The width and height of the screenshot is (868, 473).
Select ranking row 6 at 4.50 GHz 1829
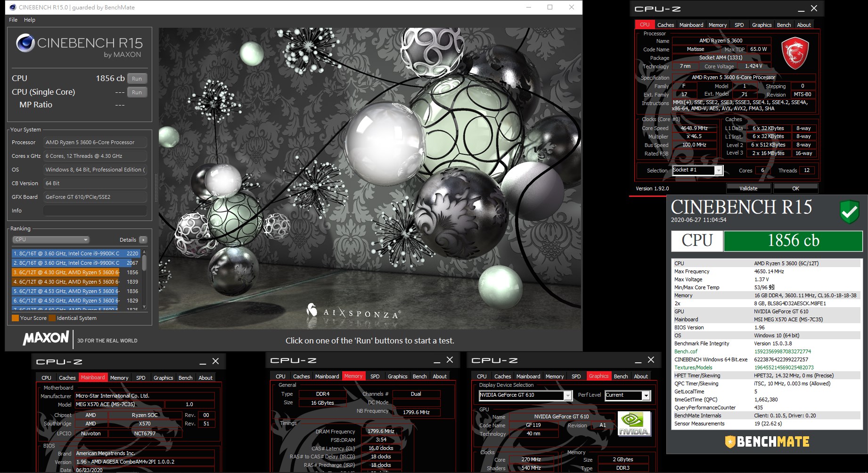point(76,301)
